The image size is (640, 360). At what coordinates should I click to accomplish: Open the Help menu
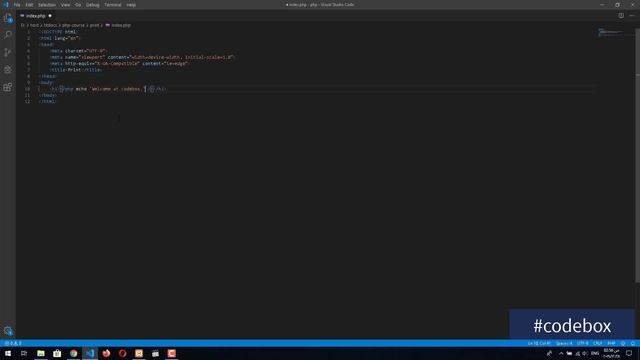(x=131, y=5)
